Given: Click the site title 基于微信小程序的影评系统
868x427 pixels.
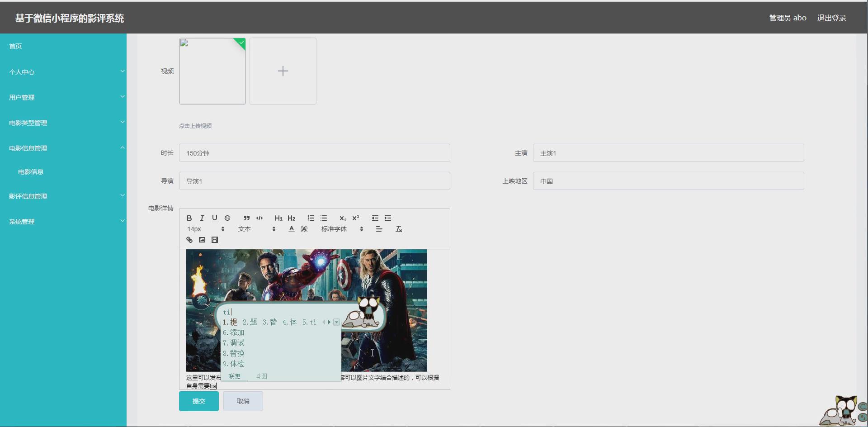Looking at the screenshot, I should coord(70,18).
